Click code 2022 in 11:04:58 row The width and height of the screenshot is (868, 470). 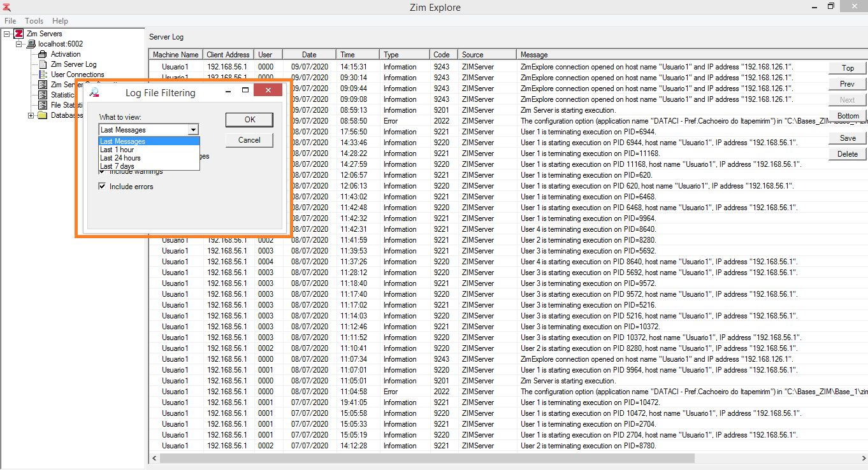(442, 392)
